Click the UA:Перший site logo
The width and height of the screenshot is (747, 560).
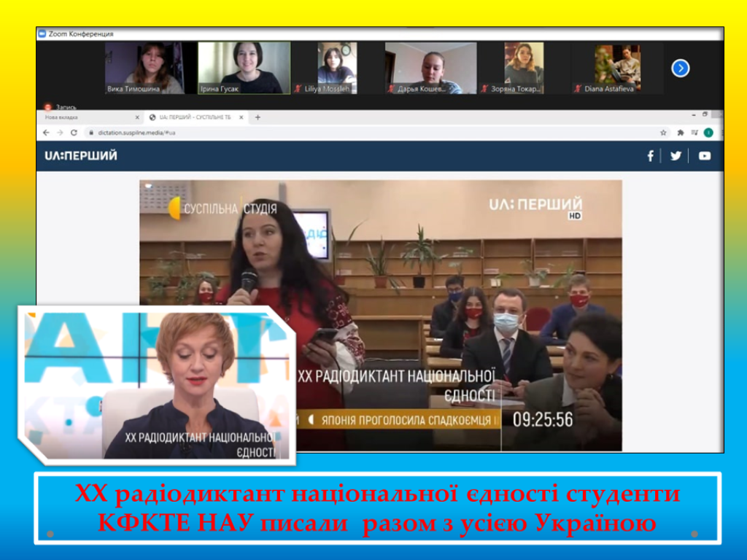coord(80,156)
